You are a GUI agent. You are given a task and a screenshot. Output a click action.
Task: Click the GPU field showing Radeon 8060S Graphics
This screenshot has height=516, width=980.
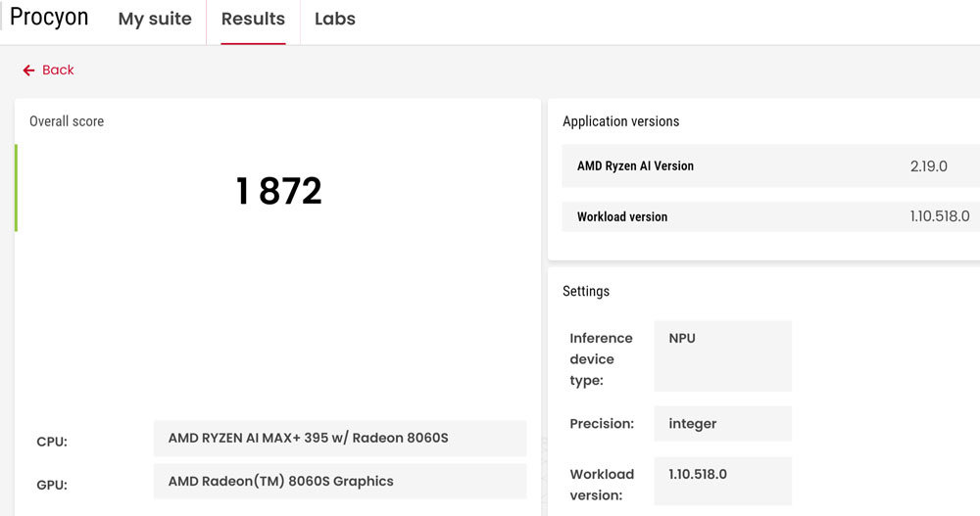[339, 482]
